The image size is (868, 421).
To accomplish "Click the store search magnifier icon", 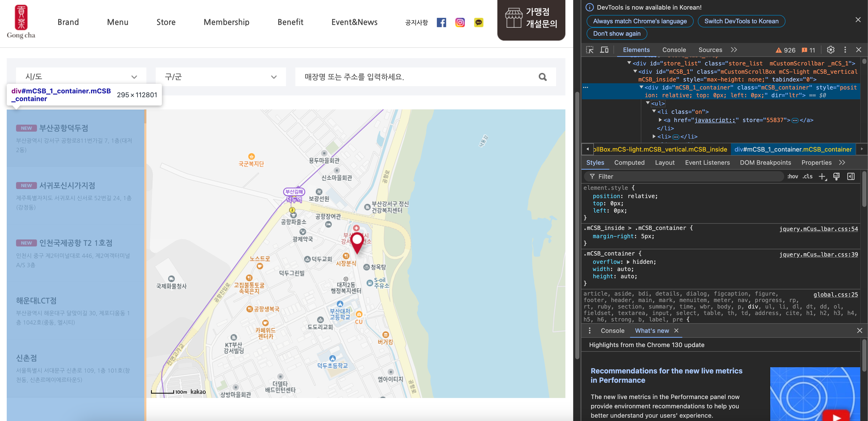I will coord(543,77).
